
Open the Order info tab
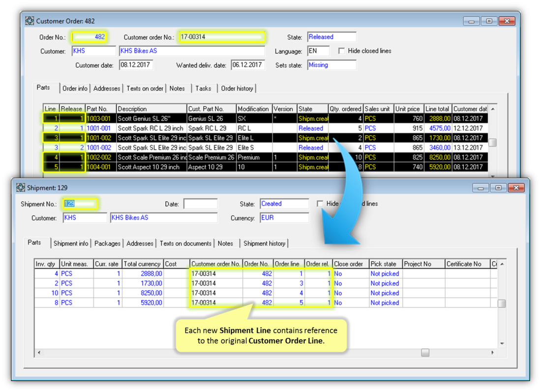(75, 89)
